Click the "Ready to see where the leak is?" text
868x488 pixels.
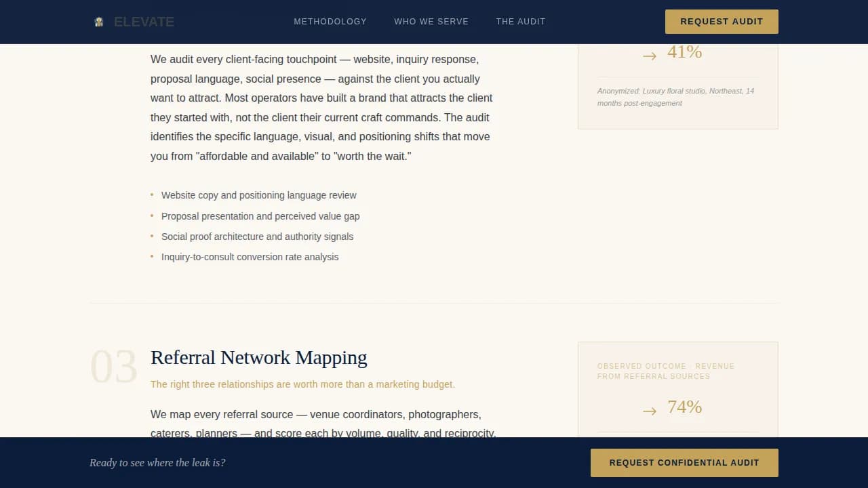coord(157,462)
